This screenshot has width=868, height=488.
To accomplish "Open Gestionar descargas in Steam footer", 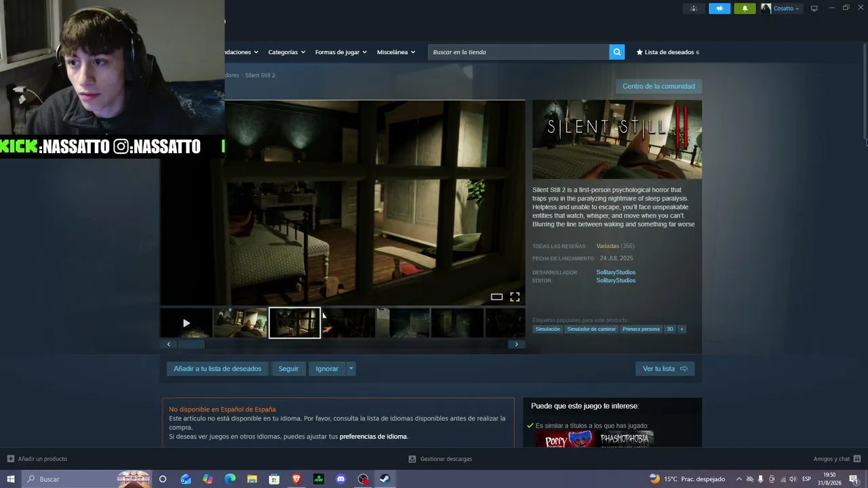I will (440, 459).
